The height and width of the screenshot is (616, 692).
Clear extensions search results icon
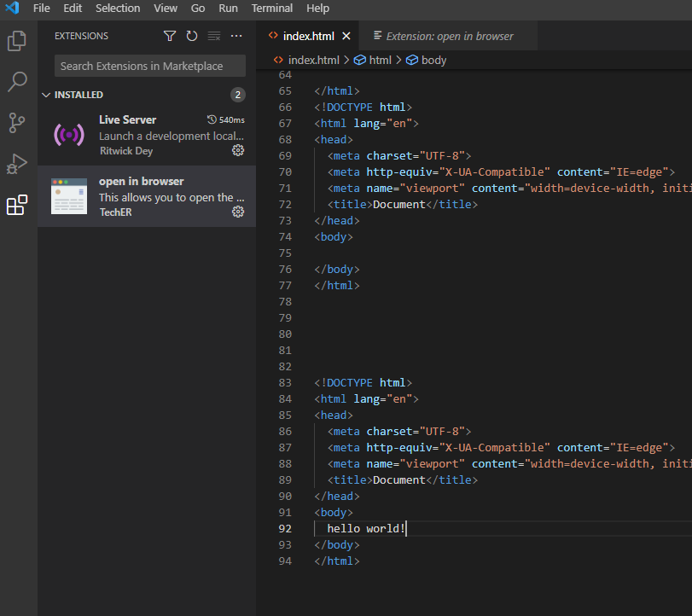click(214, 36)
